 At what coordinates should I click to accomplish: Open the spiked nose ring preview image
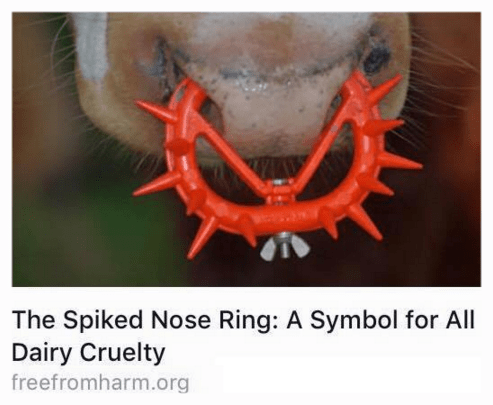pos(246,149)
